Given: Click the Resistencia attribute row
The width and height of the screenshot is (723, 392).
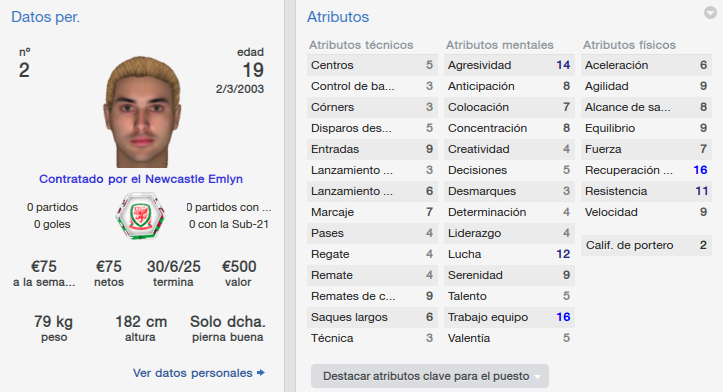Looking at the screenshot, I should click(x=646, y=191).
